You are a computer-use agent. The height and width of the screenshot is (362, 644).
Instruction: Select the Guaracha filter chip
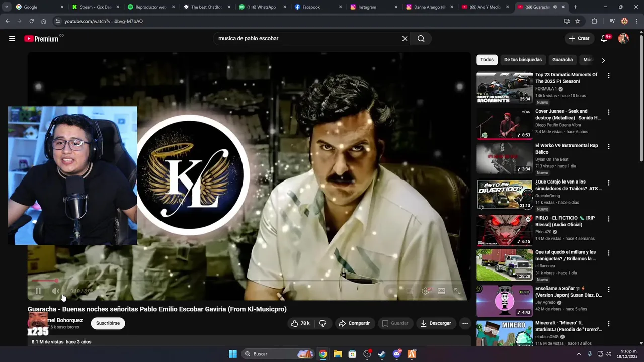click(562, 60)
